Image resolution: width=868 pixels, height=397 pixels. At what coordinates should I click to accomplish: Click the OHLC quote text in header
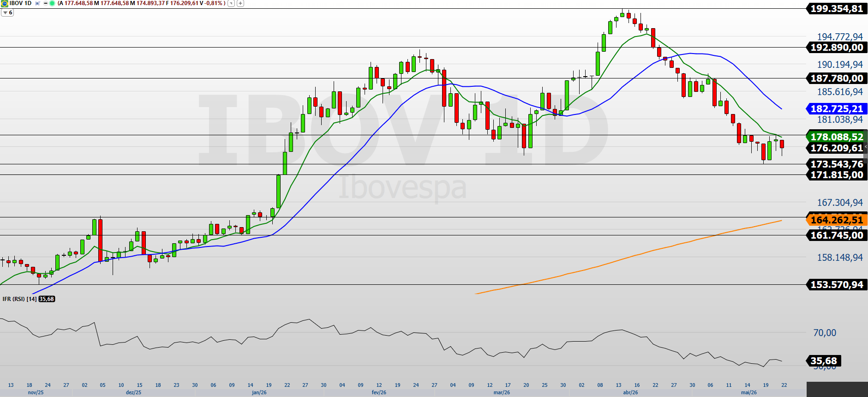tap(142, 3)
